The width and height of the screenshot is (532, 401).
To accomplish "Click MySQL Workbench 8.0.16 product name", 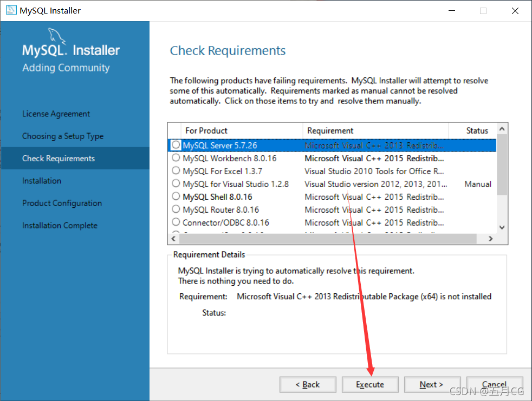I will [230, 159].
